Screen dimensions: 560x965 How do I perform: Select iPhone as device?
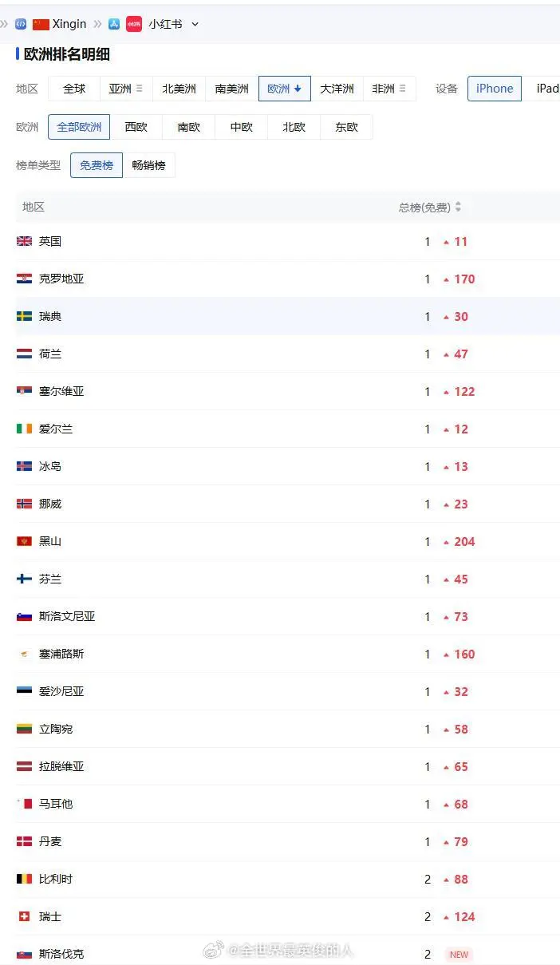click(495, 89)
